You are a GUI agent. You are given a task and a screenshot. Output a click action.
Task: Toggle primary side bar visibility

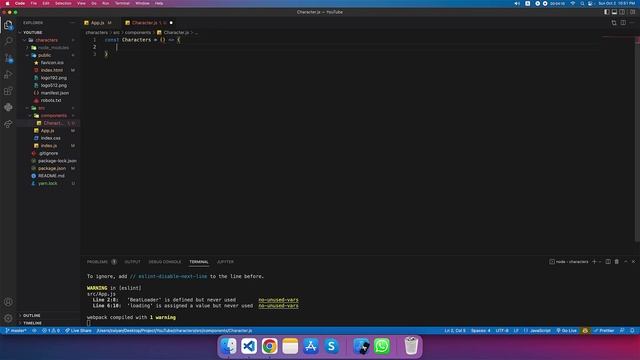(x=607, y=12)
